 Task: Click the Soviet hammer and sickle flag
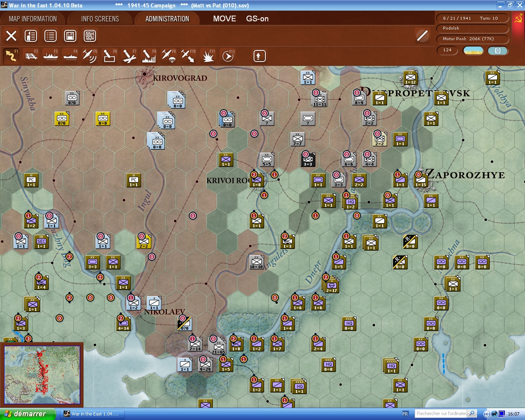point(518,19)
